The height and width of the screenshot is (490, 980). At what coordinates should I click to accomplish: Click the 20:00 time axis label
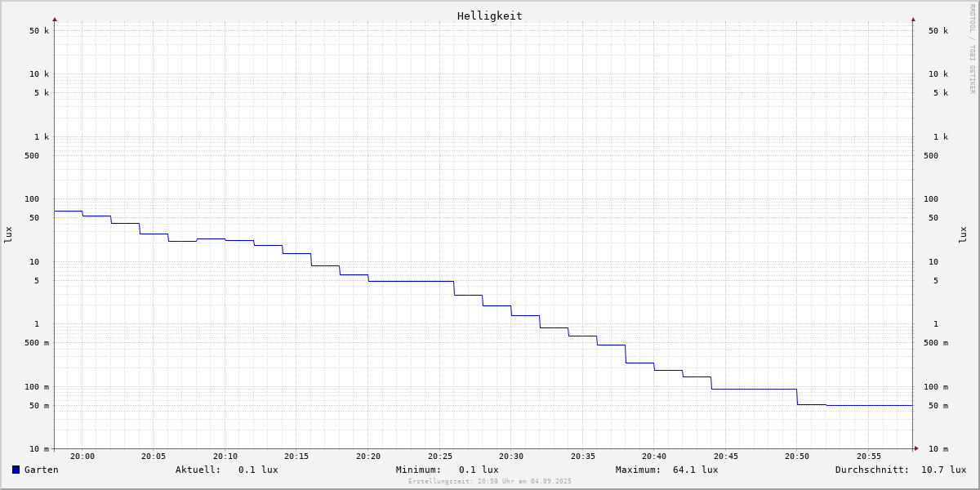82,457
